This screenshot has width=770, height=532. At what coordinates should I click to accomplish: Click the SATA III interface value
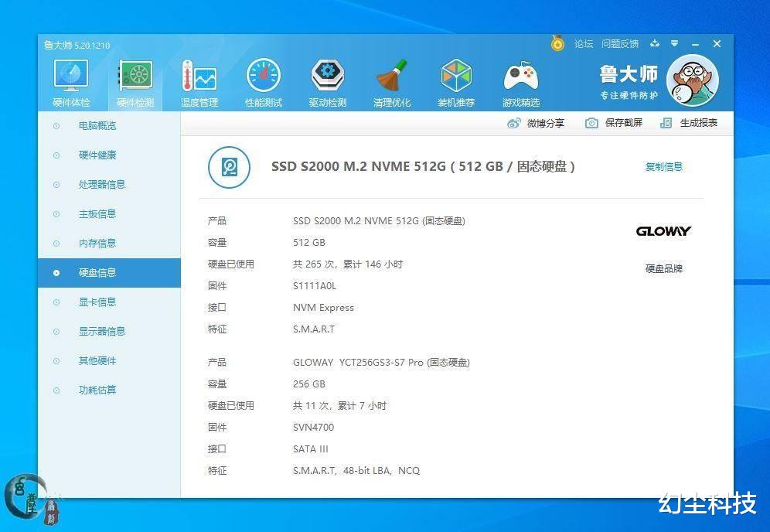(310, 449)
